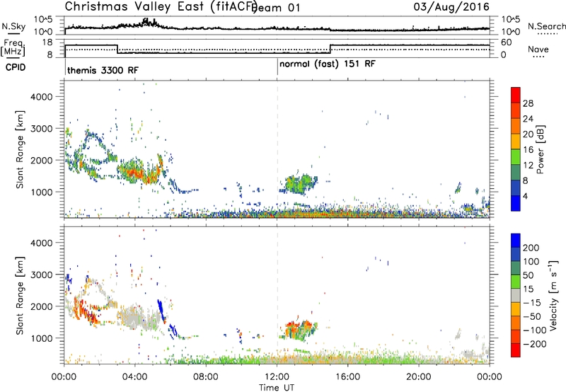Click the 'Freq. [MHz]' axis label
This screenshot has width=566, height=392.
tap(13, 47)
